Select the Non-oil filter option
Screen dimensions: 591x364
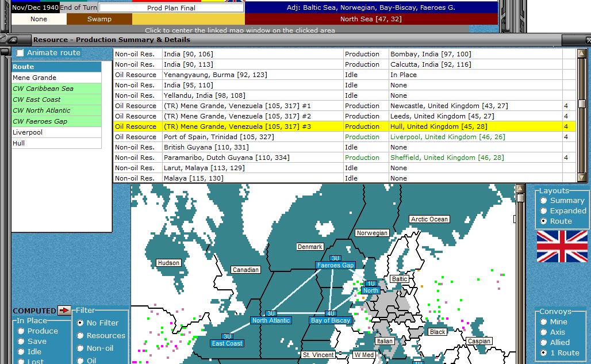coord(80,348)
